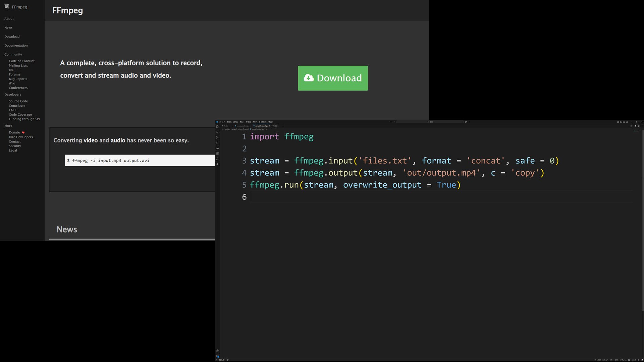Go back with the VS Code navigation arrow
This screenshot has height=362, width=644.
point(391,122)
